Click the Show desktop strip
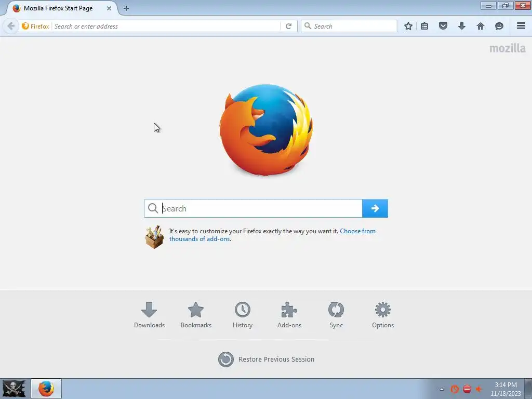This screenshot has width=532, height=399. point(528,389)
